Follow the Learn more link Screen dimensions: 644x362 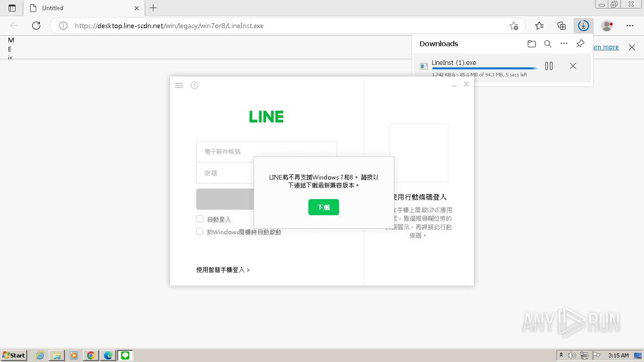pos(606,47)
